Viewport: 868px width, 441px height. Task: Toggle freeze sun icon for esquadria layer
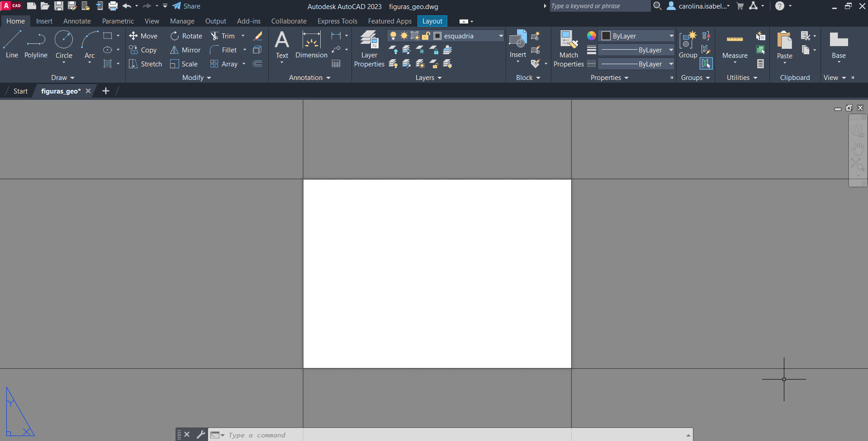click(404, 36)
